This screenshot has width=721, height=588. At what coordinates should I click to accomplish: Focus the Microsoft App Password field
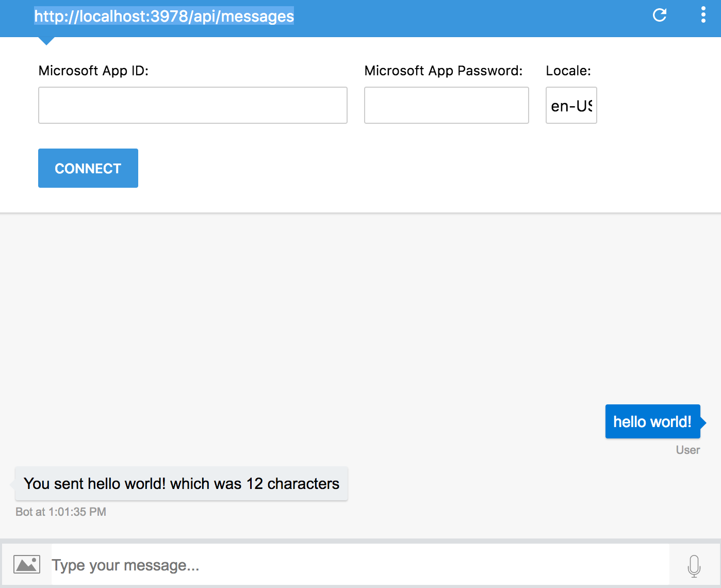coord(447,105)
